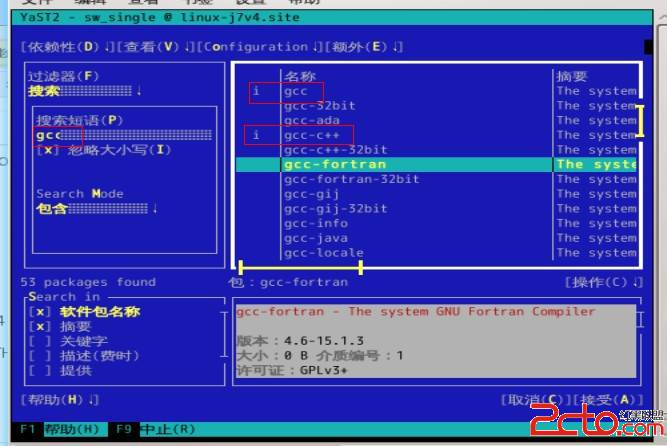Viewport: 667px width, 446px height.
Task: Select the gcc-32bit package row
Action: point(436,106)
